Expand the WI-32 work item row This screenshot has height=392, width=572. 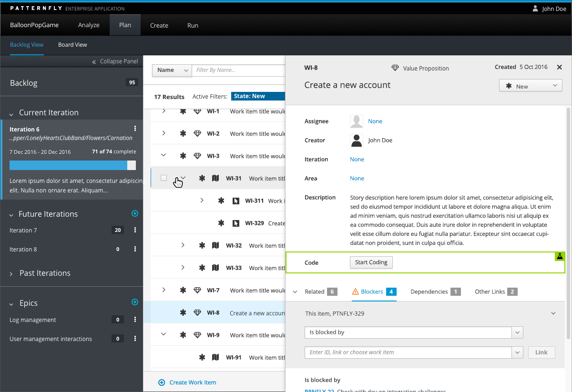183,245
